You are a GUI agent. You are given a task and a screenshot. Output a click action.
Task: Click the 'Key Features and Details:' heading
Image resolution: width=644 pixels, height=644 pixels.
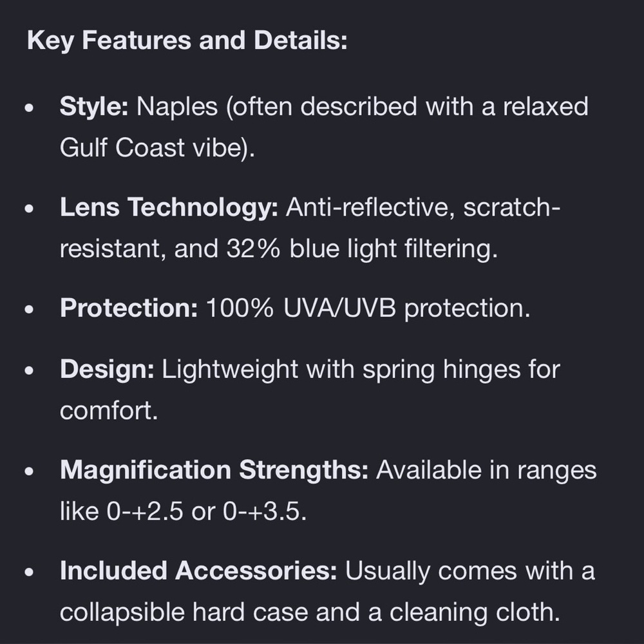(187, 40)
